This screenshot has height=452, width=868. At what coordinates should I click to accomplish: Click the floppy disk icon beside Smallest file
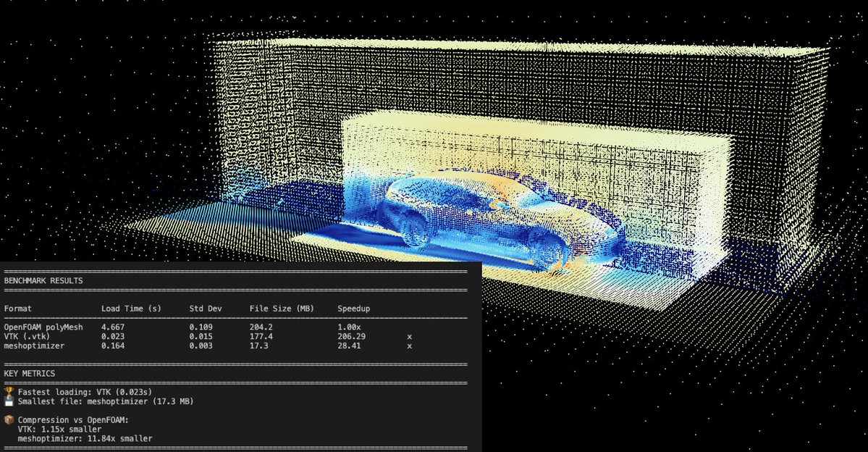point(9,401)
